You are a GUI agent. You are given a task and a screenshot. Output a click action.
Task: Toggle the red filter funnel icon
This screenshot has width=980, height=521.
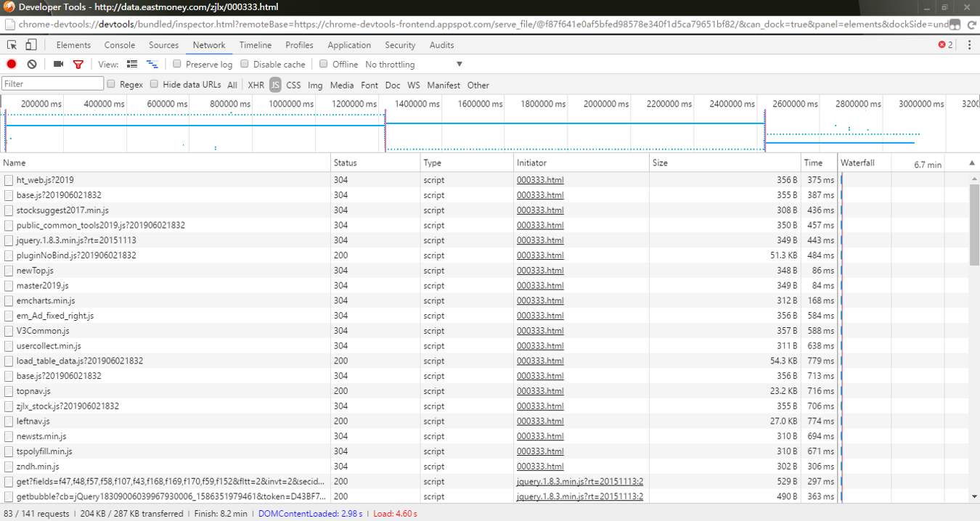click(x=78, y=65)
